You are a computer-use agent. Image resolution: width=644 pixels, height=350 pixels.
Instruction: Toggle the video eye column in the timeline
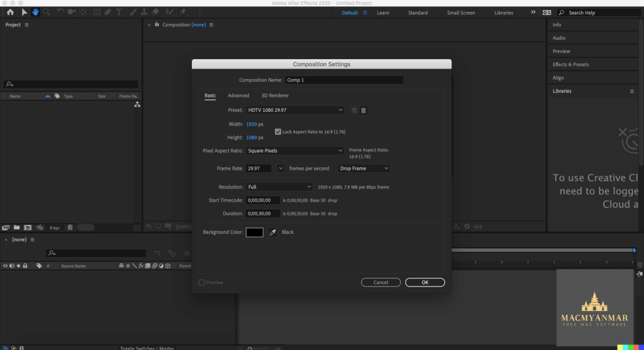(5, 266)
